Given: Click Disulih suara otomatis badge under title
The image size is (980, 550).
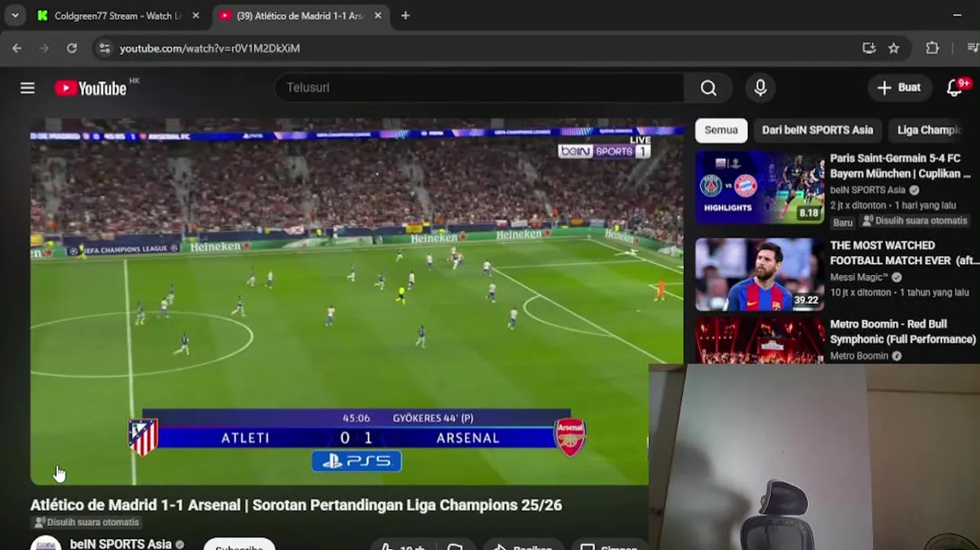Looking at the screenshot, I should click(x=86, y=522).
